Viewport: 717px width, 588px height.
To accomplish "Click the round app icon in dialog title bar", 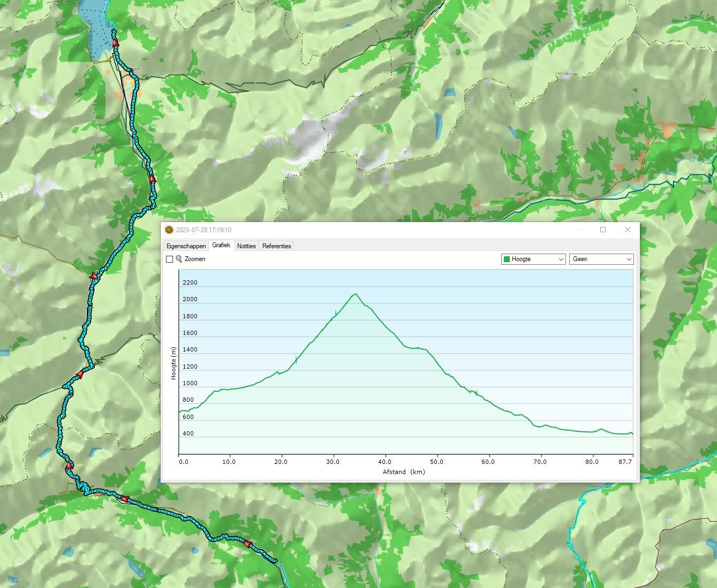I will click(x=169, y=230).
